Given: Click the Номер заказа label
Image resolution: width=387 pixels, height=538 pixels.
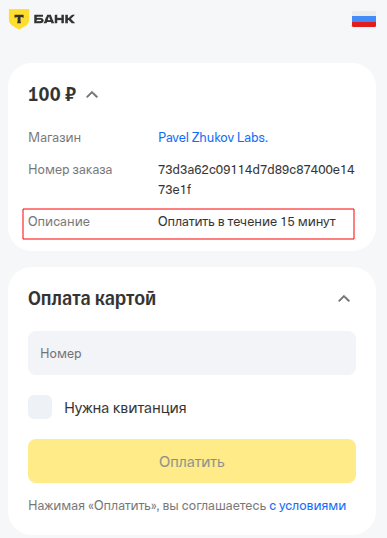Looking at the screenshot, I should 70,169.
